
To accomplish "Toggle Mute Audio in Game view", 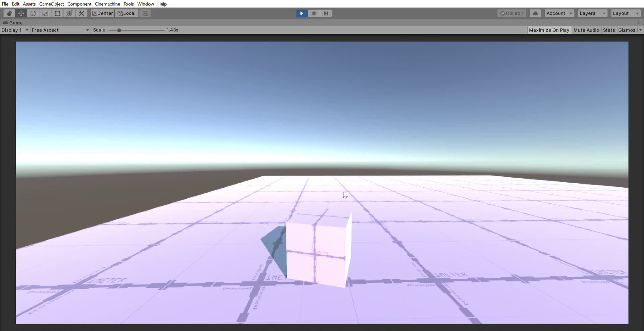I will tap(586, 30).
